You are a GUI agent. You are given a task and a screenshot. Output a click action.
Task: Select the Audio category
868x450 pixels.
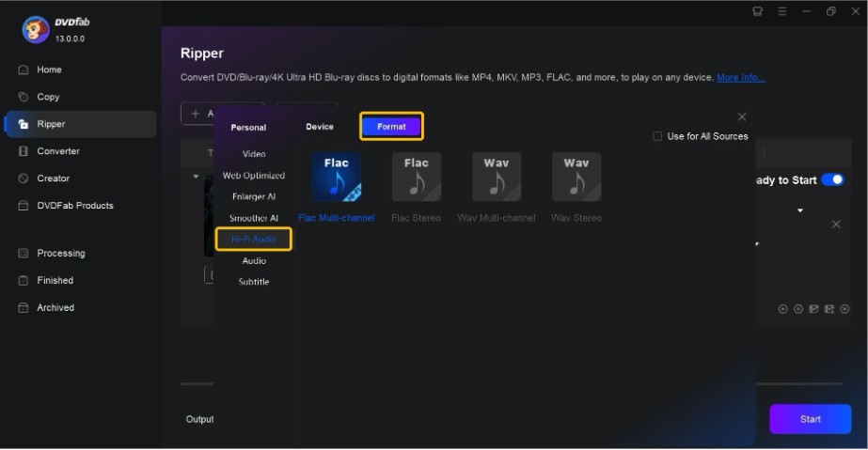(254, 260)
